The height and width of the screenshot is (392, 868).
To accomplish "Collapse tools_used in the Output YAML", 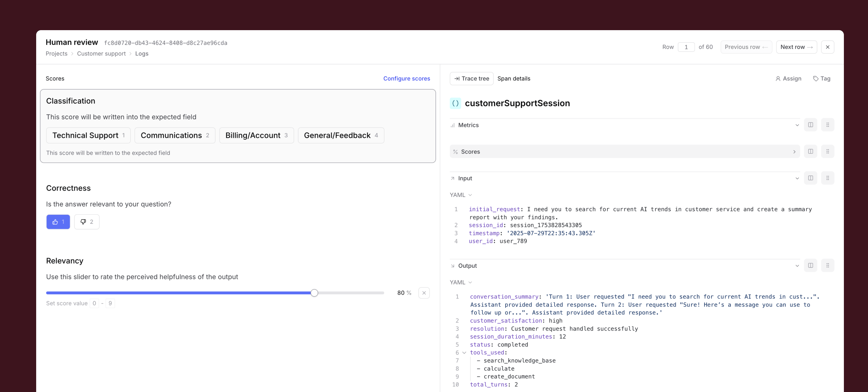I will [464, 352].
